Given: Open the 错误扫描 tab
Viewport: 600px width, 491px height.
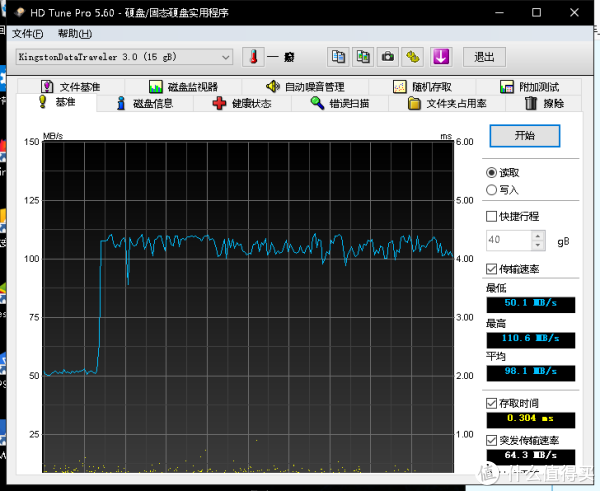Looking at the screenshot, I should pyautogui.click(x=340, y=103).
